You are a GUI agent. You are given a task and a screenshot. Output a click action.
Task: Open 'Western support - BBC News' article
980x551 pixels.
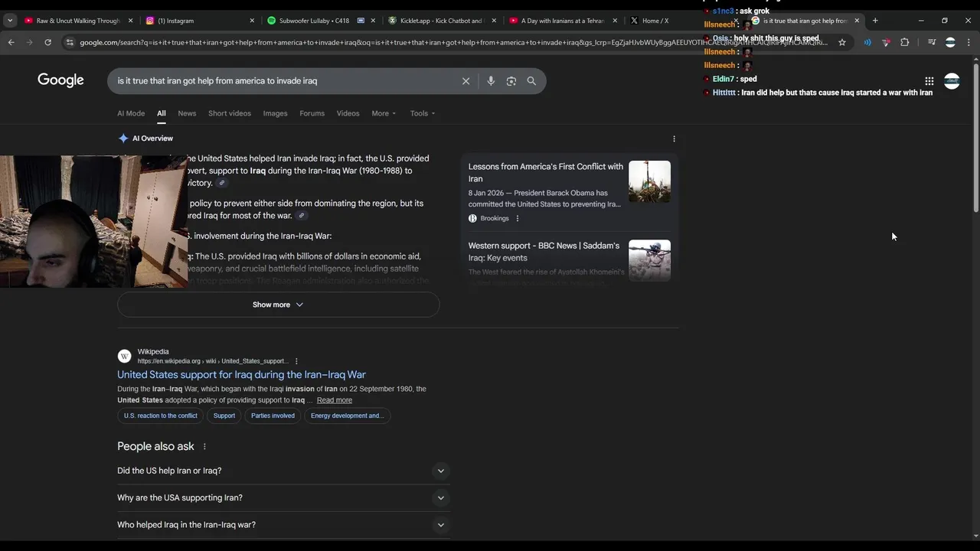tap(544, 252)
